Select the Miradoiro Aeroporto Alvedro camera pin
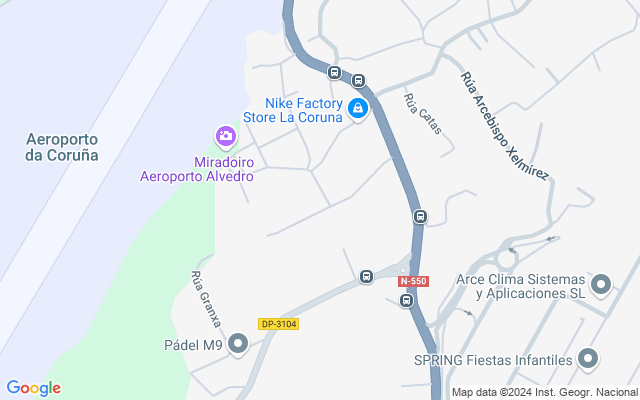The image size is (640, 400). [226, 137]
